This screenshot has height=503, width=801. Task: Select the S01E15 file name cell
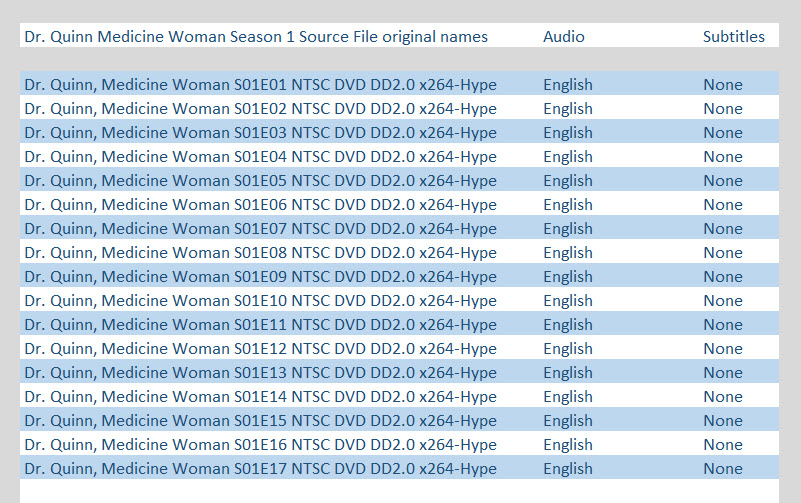[x=261, y=421]
